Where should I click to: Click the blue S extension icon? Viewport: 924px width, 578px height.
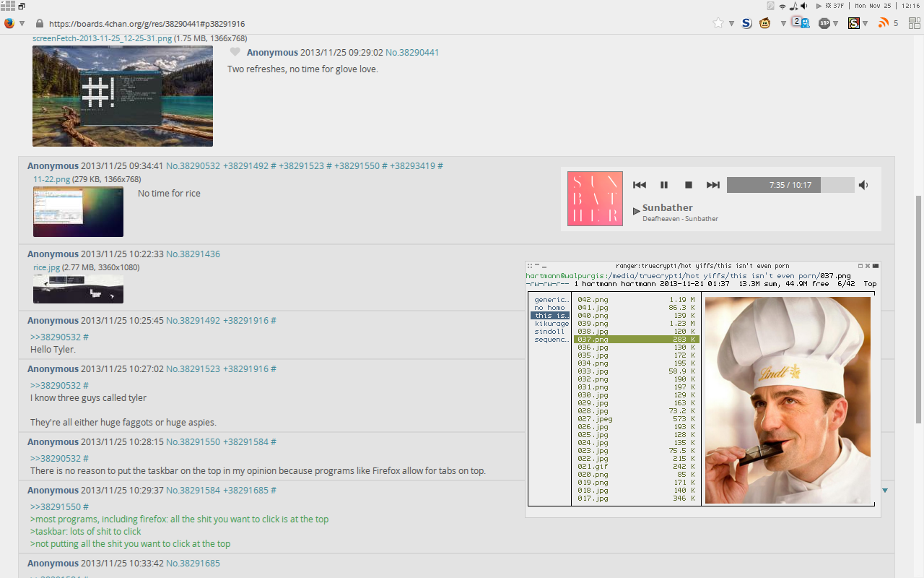pyautogui.click(x=746, y=23)
